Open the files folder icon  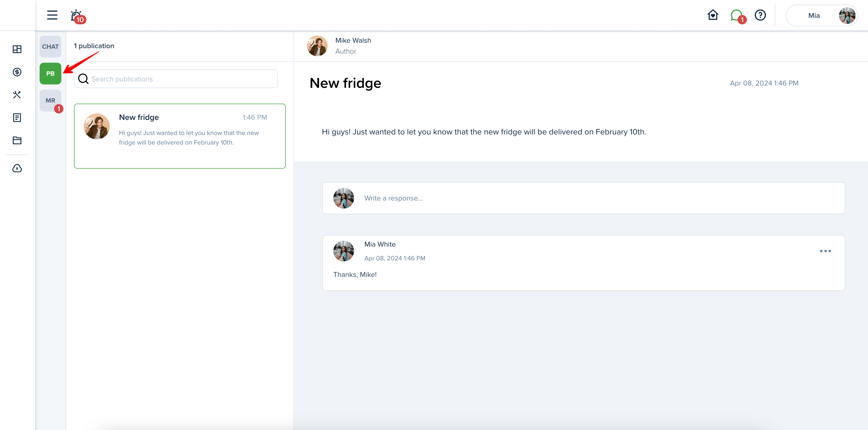[17, 140]
